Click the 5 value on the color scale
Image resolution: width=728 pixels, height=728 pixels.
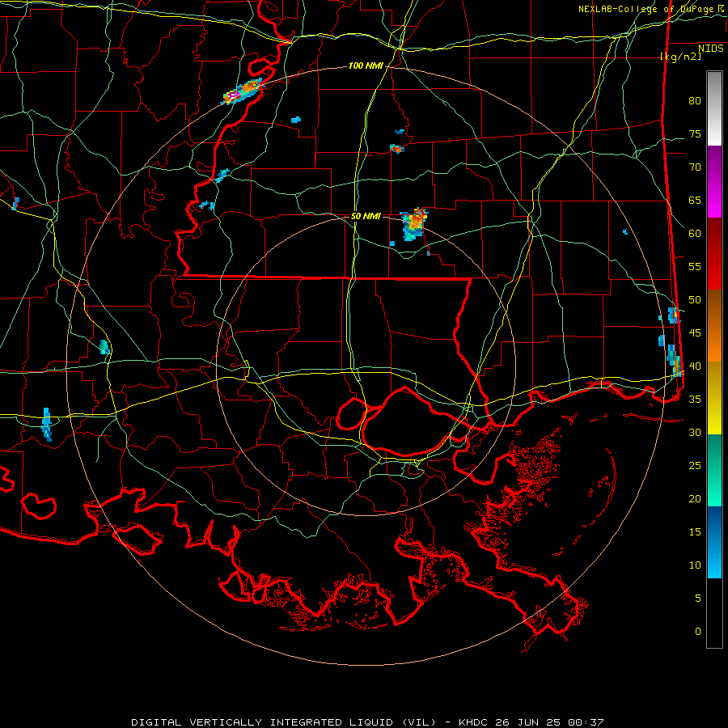(x=698, y=598)
